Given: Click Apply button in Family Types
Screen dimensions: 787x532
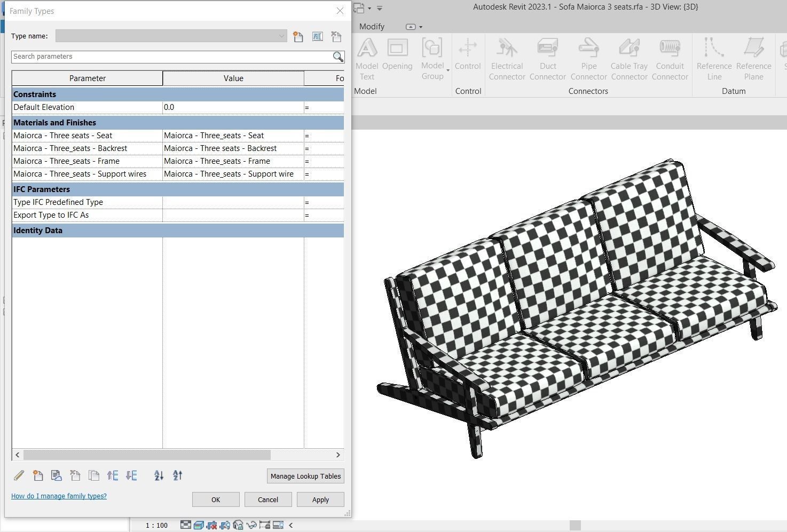Looking at the screenshot, I should tap(320, 499).
